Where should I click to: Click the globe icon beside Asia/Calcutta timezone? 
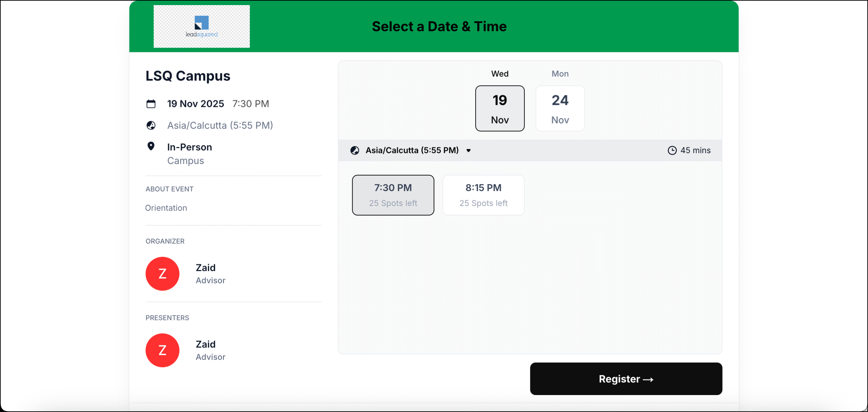pyautogui.click(x=151, y=125)
